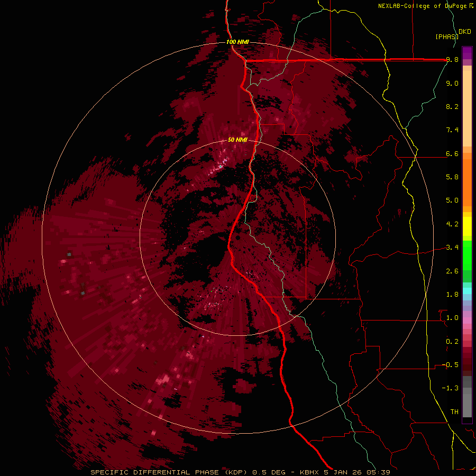Pick the yellow color scale segment
Viewport: 476px width, 476px height.
(x=467, y=226)
